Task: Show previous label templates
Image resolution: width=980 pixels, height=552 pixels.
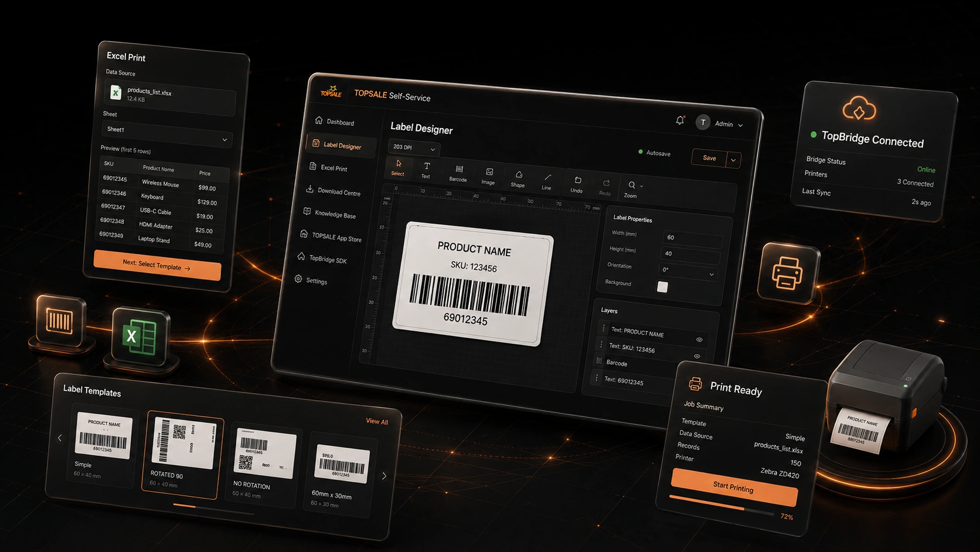Action: pos(60,438)
